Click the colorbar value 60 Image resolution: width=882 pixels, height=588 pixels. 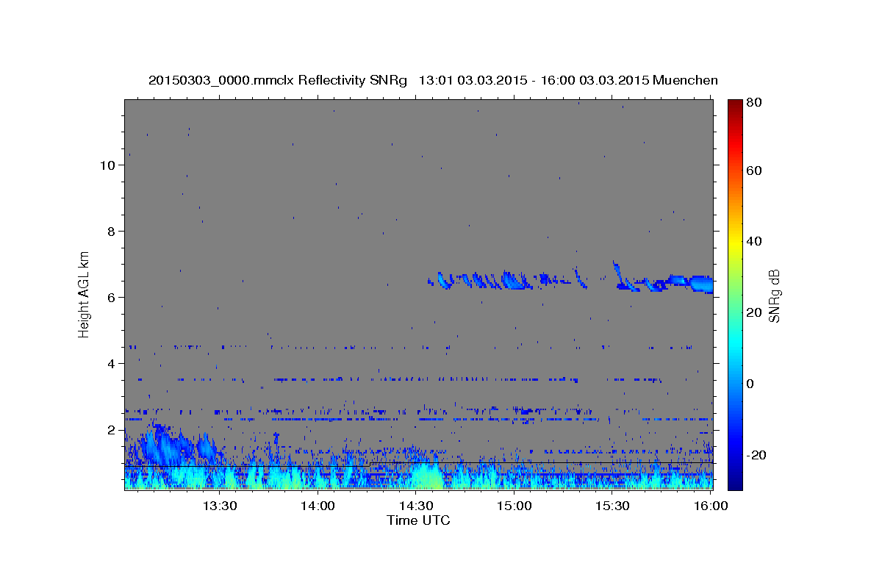[755, 171]
